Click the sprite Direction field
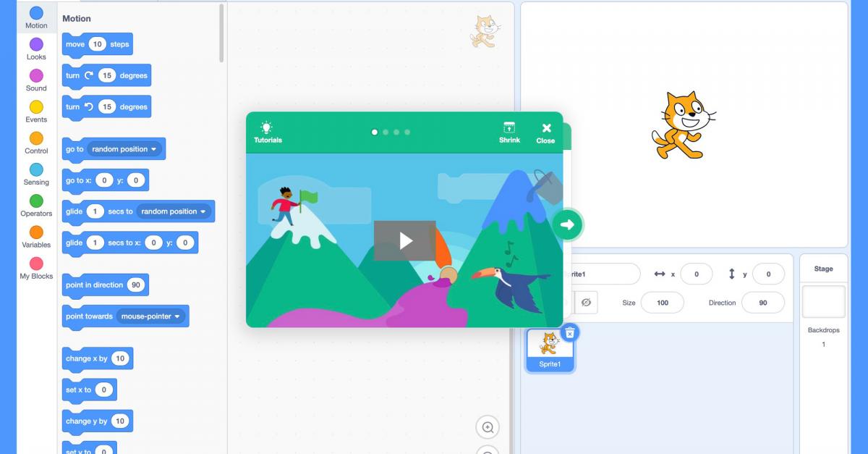Image resolution: width=868 pixels, height=454 pixels. [763, 303]
